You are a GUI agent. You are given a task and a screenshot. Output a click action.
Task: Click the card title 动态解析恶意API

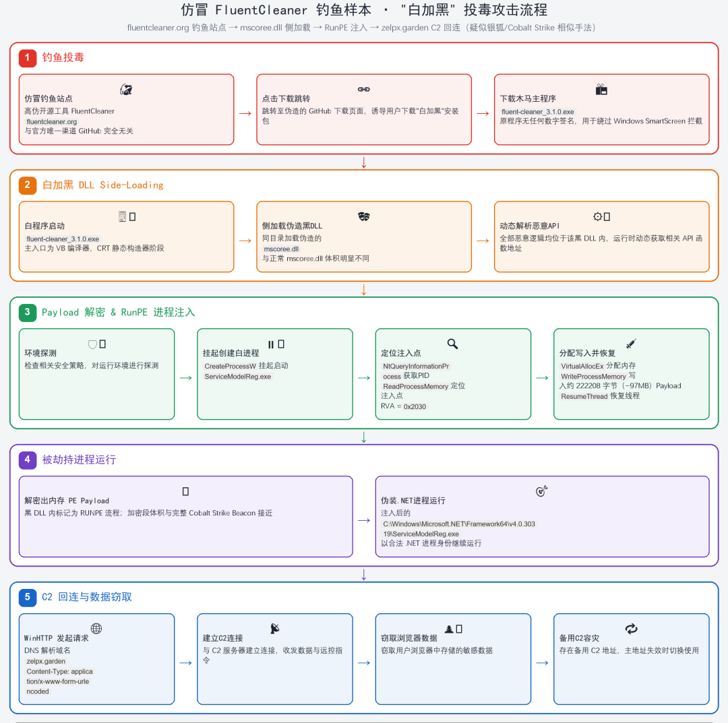click(x=530, y=226)
